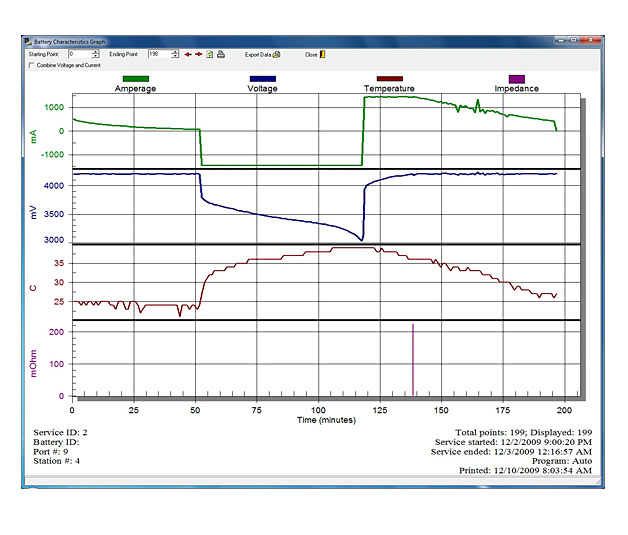Viewport: 628px width, 535px height.
Task: Select the blue Voltage legend swatch
Action: [x=262, y=78]
